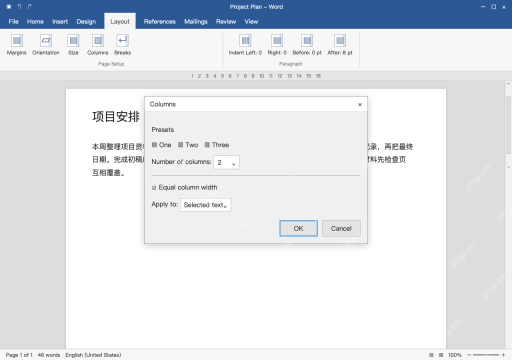Click the Page 1 of 1 status
The width and height of the screenshot is (512, 360).
click(19, 355)
